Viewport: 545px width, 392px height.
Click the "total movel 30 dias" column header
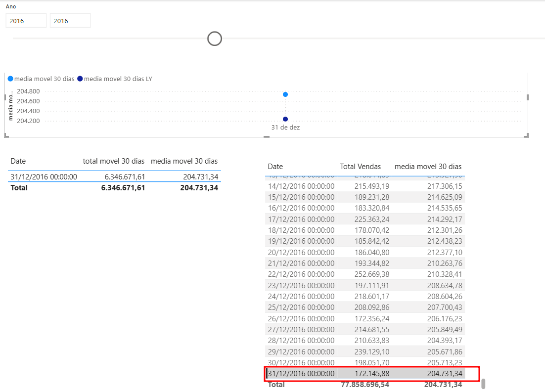pyautogui.click(x=114, y=161)
